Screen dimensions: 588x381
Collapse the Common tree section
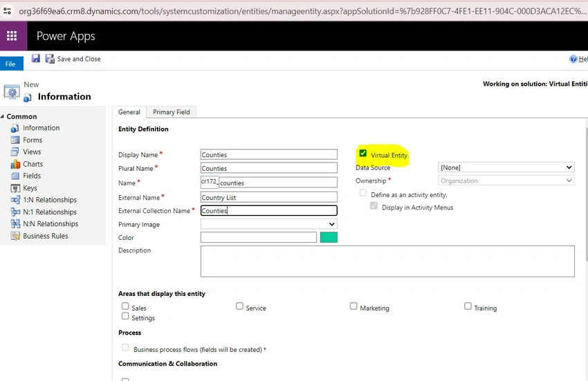coord(2,117)
